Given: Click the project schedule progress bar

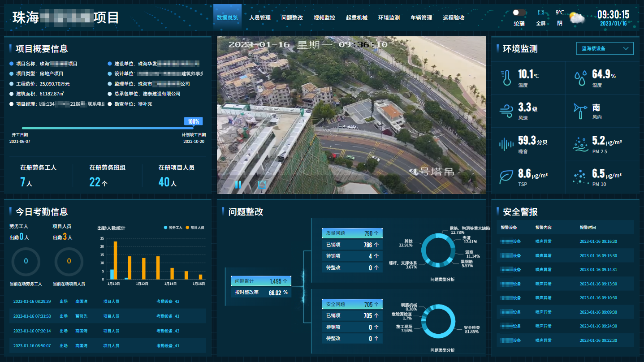Looking at the screenshot, I should (108, 128).
